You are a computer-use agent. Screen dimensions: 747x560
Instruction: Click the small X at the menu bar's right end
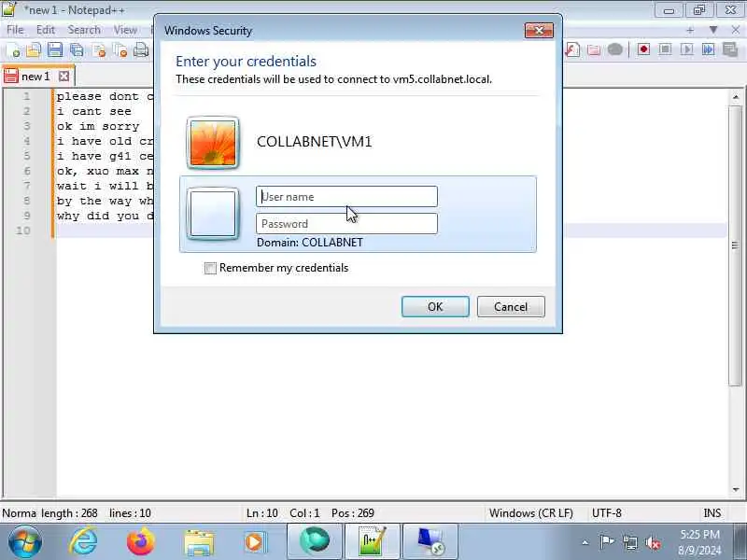click(x=735, y=30)
